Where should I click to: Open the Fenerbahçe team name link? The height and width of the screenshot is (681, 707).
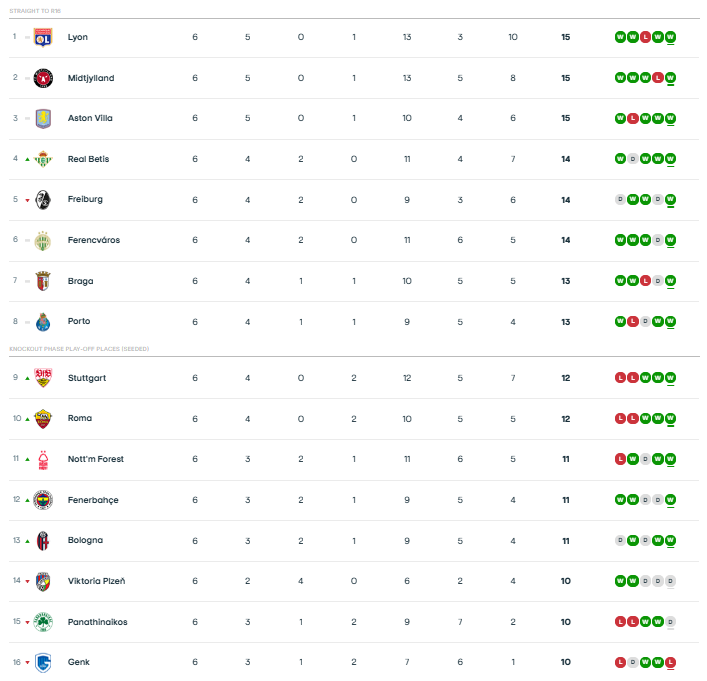point(93,500)
